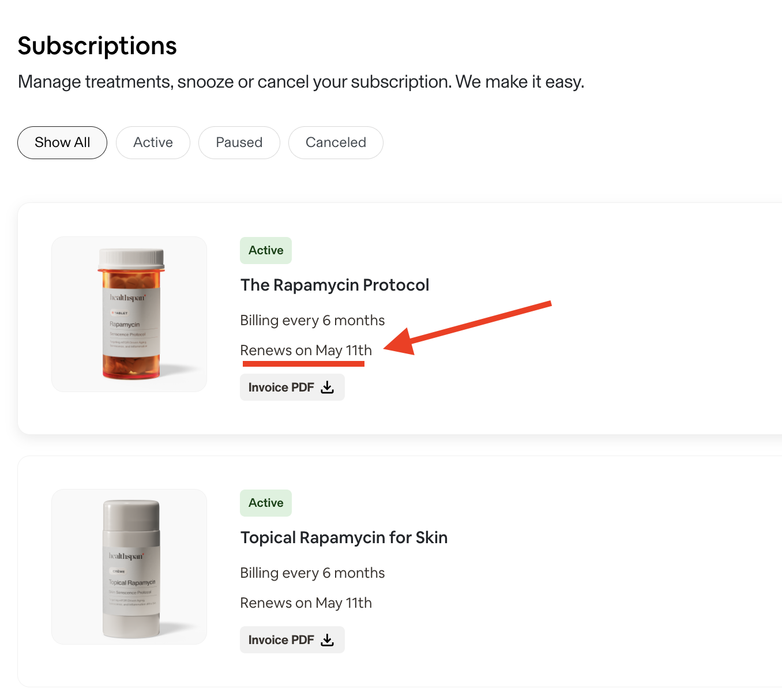The width and height of the screenshot is (782, 700).
Task: Click Billing every 6 months under Rapamycin Protocol
Action: coord(312,321)
